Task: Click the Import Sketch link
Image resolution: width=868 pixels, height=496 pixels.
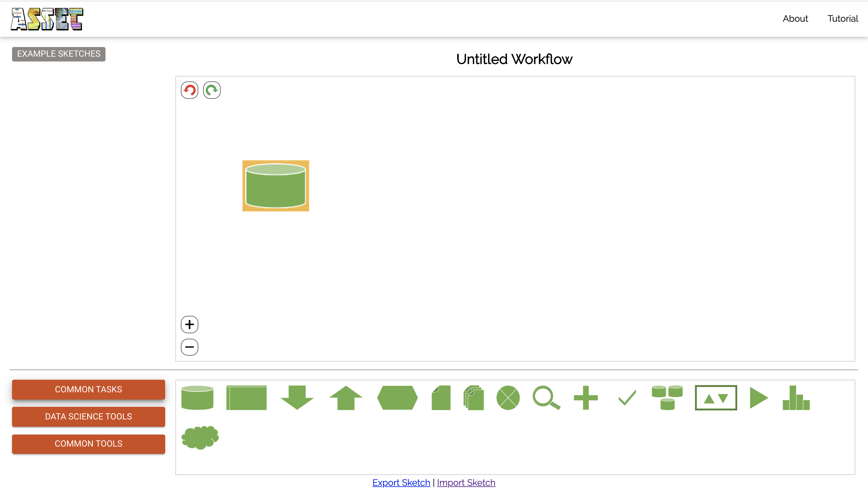Action: (x=466, y=482)
